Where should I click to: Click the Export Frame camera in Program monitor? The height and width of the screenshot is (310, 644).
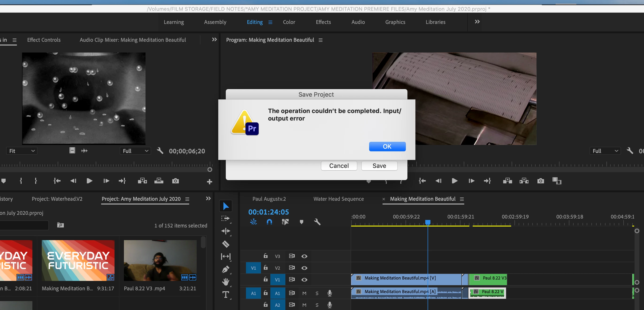(540, 181)
